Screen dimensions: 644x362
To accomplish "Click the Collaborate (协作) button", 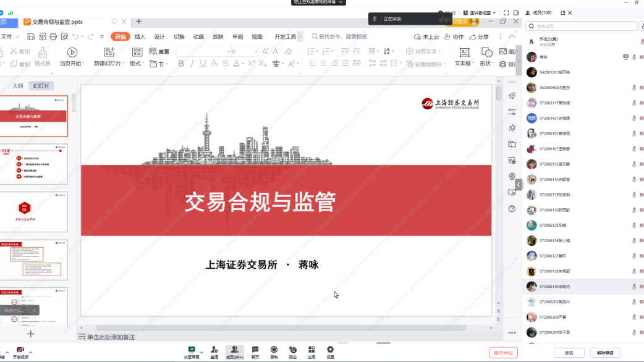I will (x=454, y=36).
